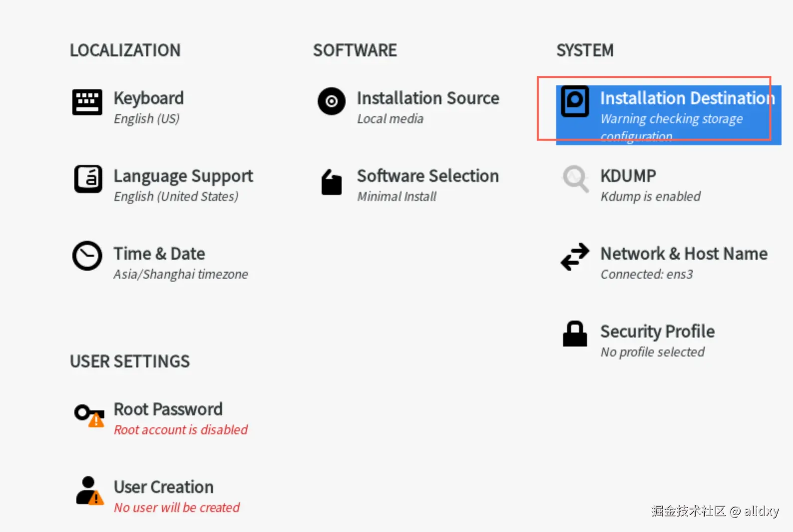Open Network & Host Name configuration
The height and width of the screenshot is (532, 793).
pyautogui.click(x=683, y=254)
